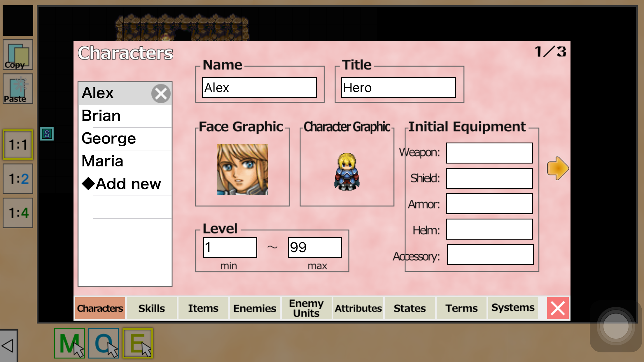644x362 pixels.
Task: Click Add new character entry
Action: click(125, 184)
